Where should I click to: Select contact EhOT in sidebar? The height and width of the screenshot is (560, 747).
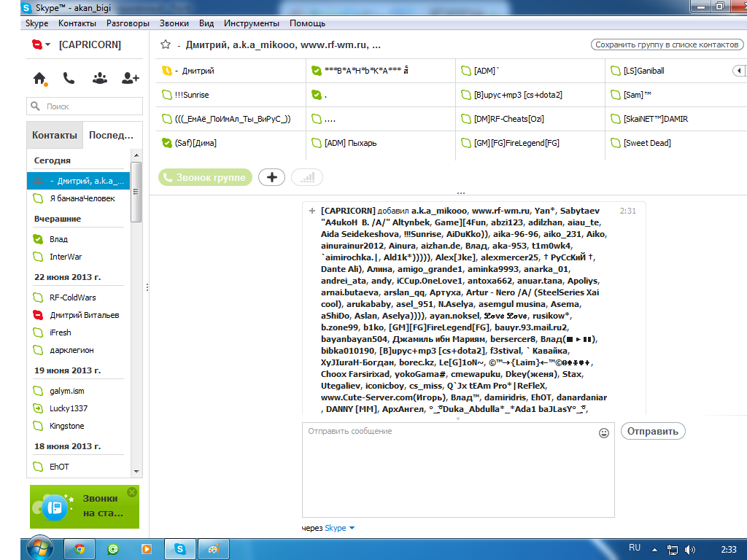pyautogui.click(x=78, y=467)
